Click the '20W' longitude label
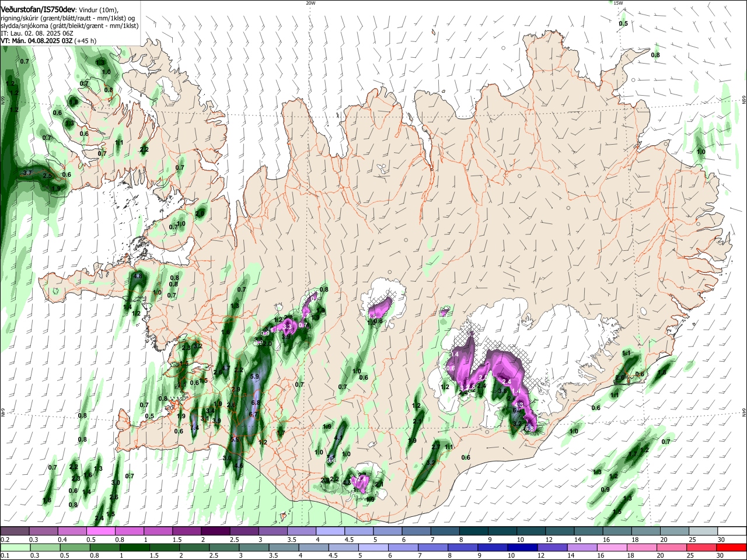The image size is (747, 560). click(x=310, y=2)
